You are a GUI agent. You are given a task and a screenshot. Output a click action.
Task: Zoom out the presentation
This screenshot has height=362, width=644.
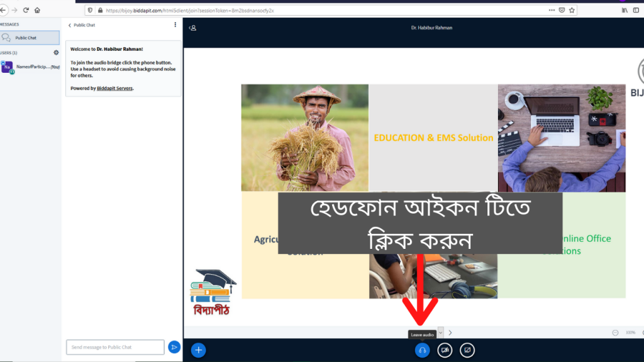tap(615, 332)
